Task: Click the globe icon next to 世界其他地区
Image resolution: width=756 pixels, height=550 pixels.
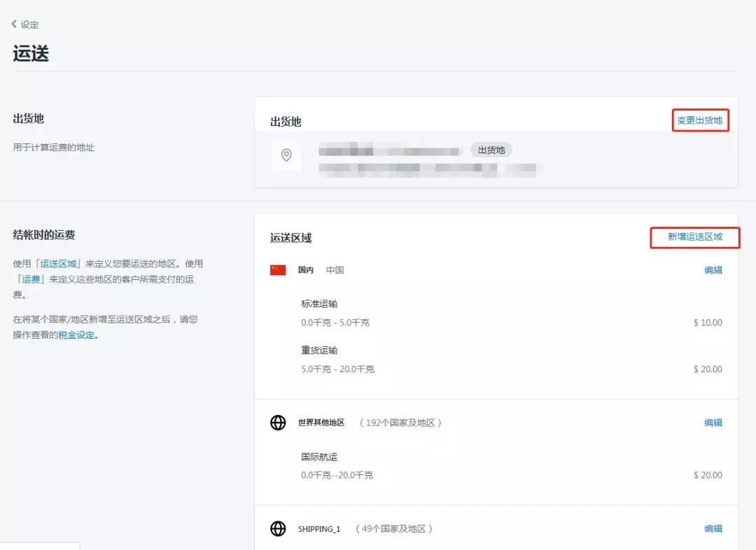Action: pyautogui.click(x=278, y=422)
